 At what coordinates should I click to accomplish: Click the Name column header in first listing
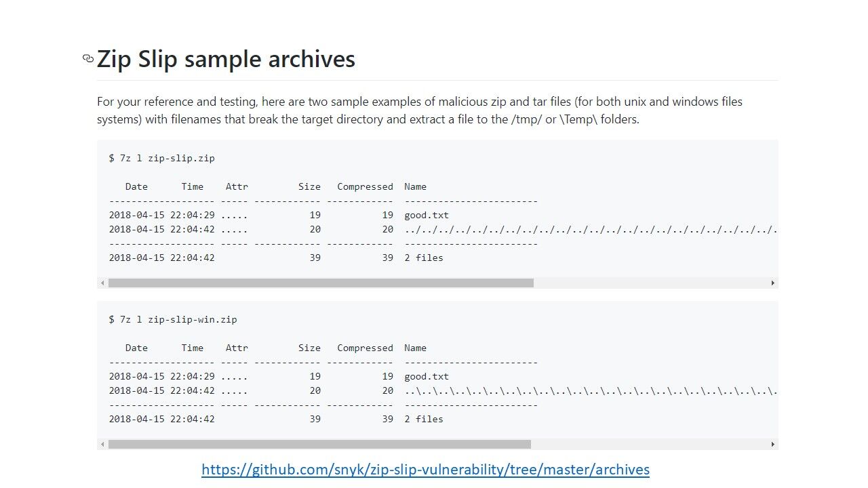point(415,186)
